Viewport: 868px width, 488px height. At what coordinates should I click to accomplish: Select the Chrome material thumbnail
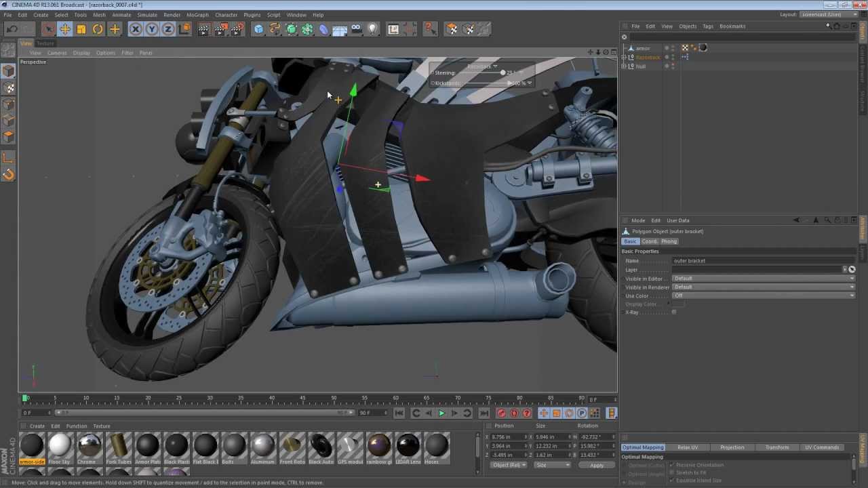(x=89, y=446)
